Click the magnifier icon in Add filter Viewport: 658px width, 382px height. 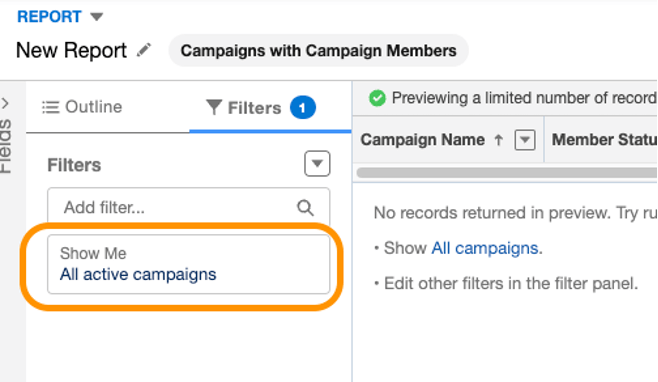tap(305, 207)
